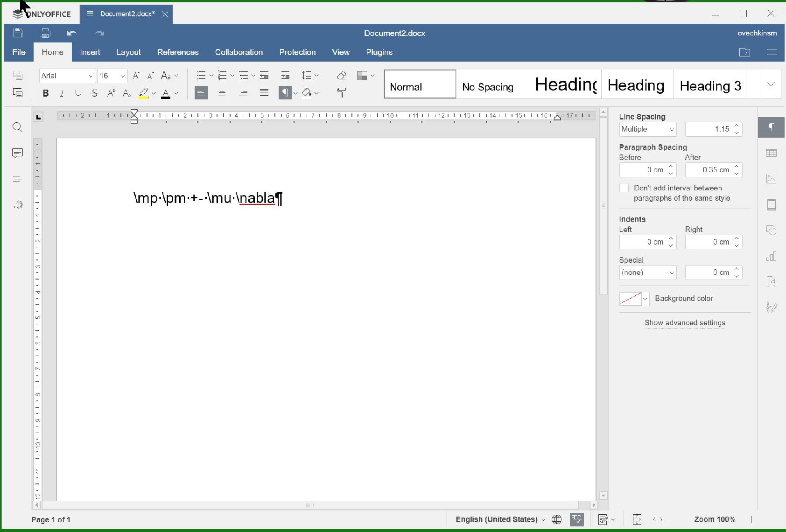
Task: Expand the bullets list dropdown arrow
Action: (211, 76)
